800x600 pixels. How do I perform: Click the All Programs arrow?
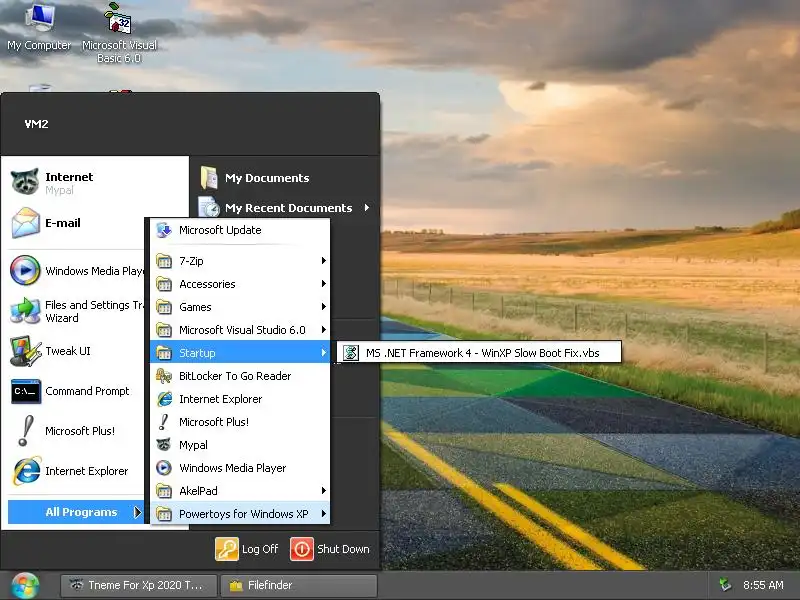(x=137, y=512)
